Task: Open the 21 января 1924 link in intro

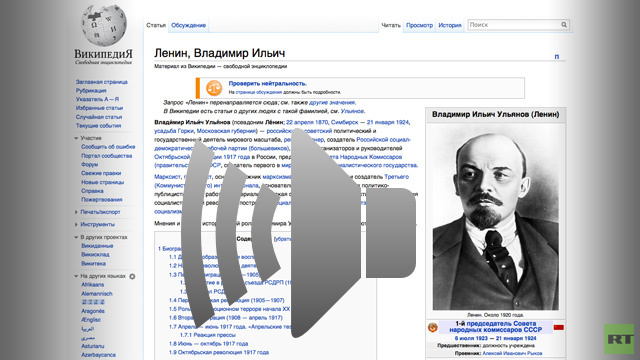Action: (x=387, y=122)
